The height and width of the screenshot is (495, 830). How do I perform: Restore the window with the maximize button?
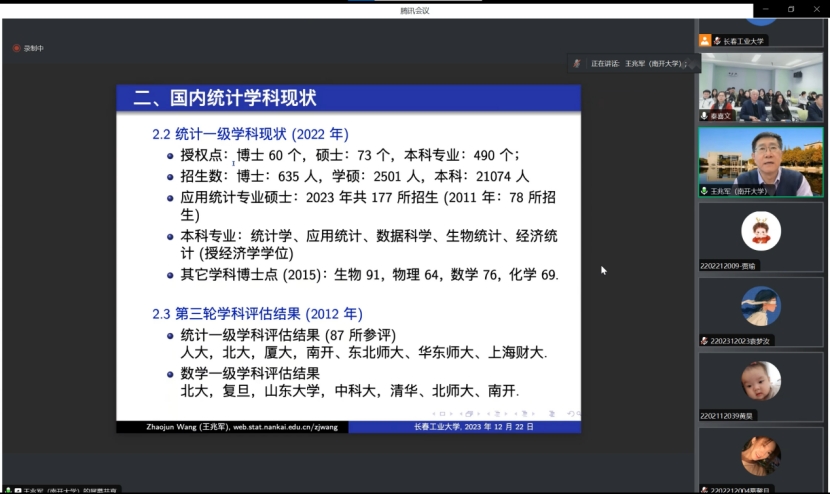(790, 9)
